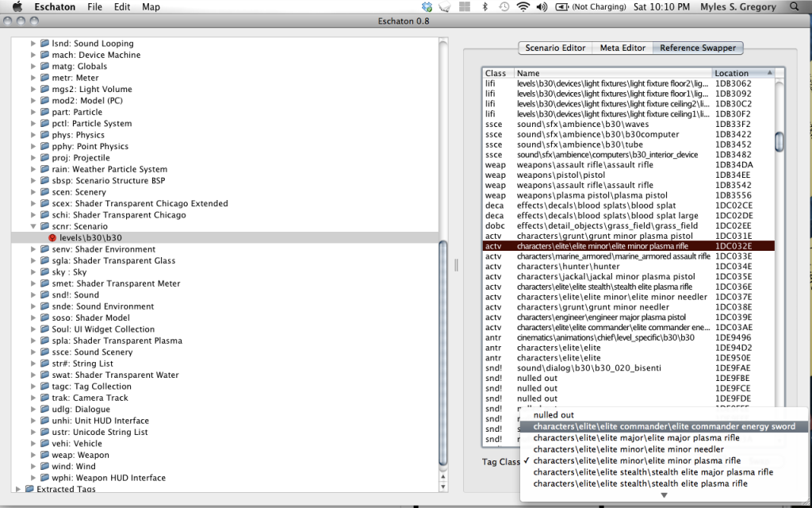Click the volume speaker icon
Screen dimensions: 812x508
click(x=542, y=6)
